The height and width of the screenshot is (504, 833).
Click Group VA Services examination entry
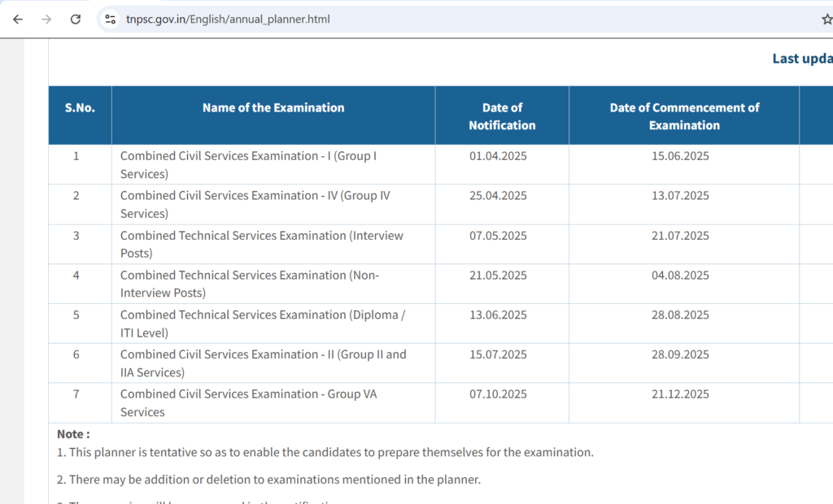[x=248, y=403]
